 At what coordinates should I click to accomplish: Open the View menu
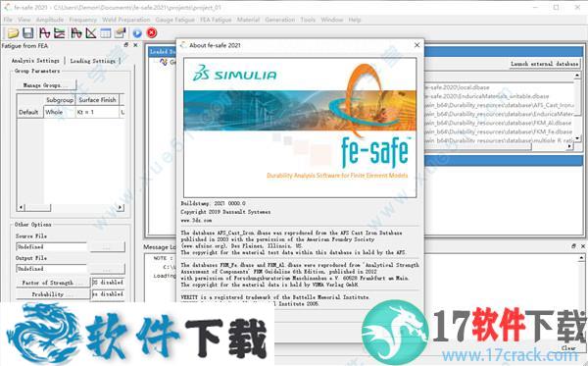click(x=24, y=20)
